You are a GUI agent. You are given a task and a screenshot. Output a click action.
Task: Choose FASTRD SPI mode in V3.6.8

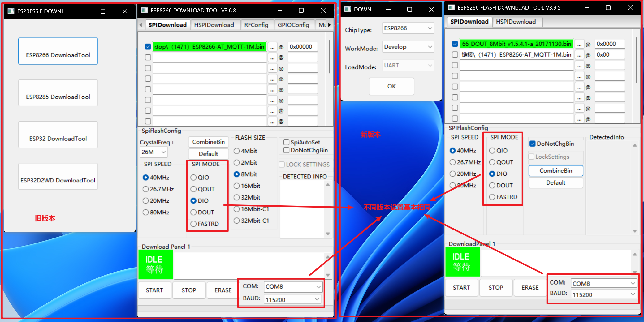click(205, 224)
